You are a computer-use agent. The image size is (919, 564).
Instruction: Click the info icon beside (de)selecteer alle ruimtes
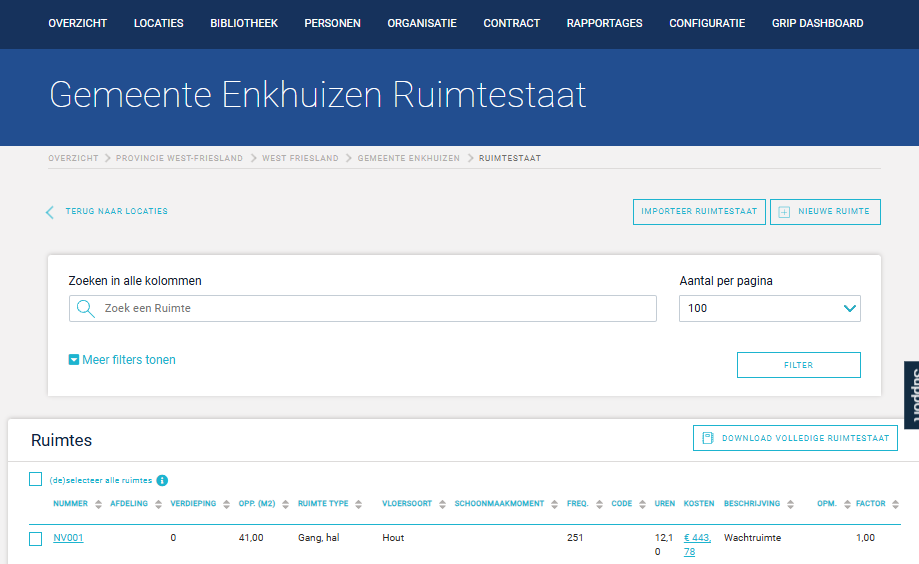click(162, 480)
